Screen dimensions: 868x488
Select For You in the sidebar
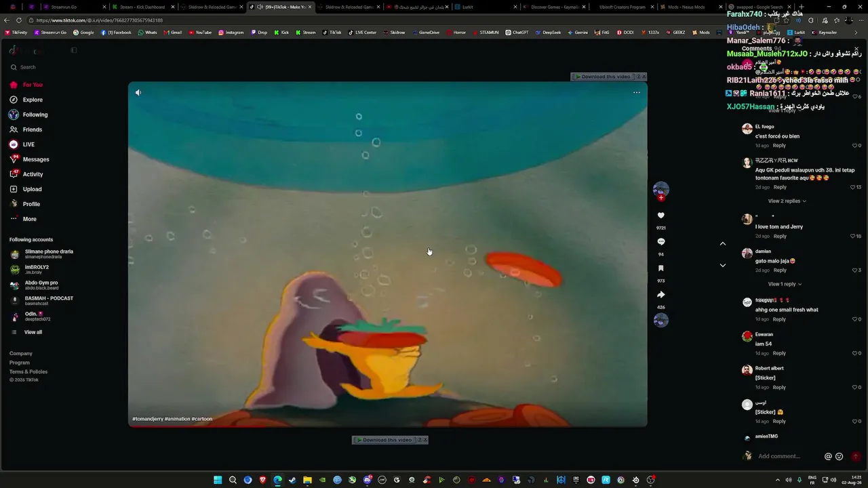coord(26,85)
